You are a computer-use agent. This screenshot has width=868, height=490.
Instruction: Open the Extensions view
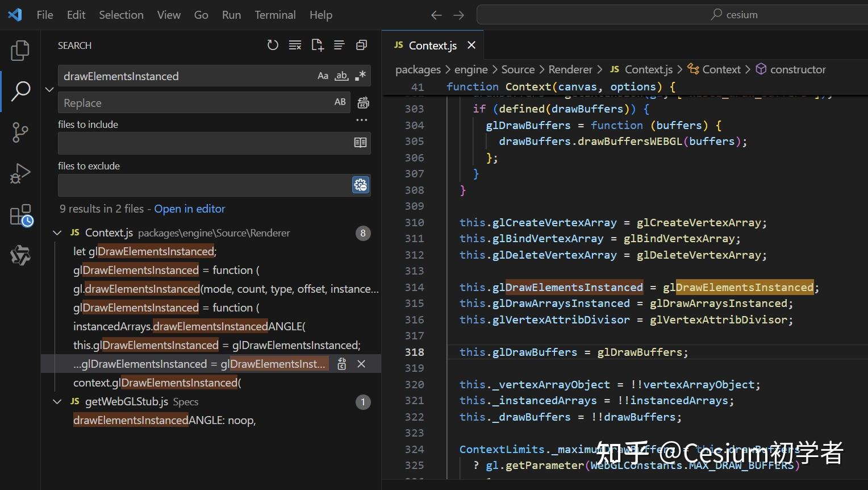pyautogui.click(x=21, y=215)
